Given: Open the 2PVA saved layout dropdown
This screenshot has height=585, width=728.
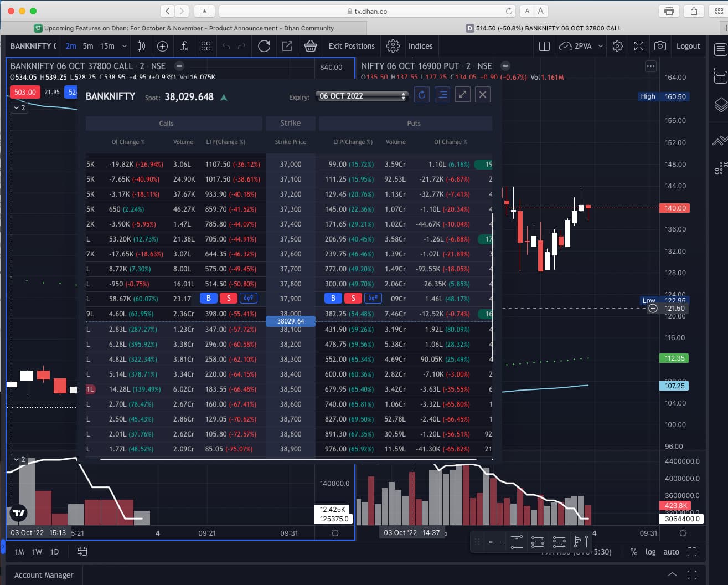Looking at the screenshot, I should 601,46.
